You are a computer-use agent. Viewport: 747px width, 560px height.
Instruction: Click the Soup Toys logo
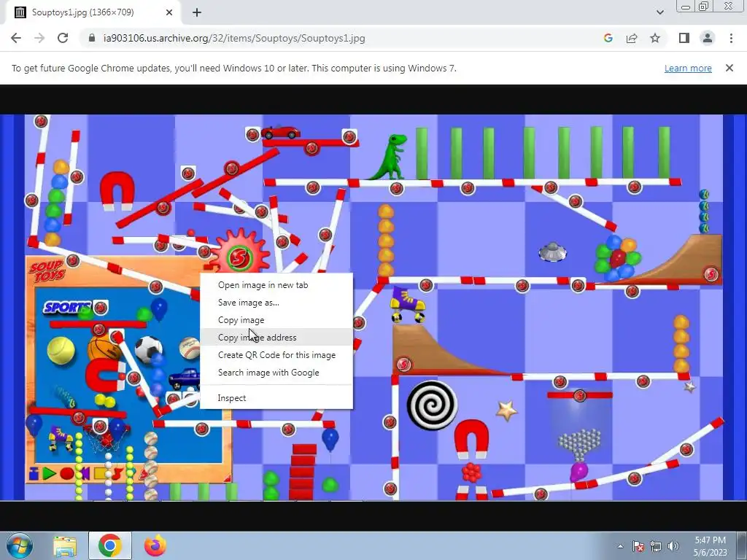tap(47, 271)
